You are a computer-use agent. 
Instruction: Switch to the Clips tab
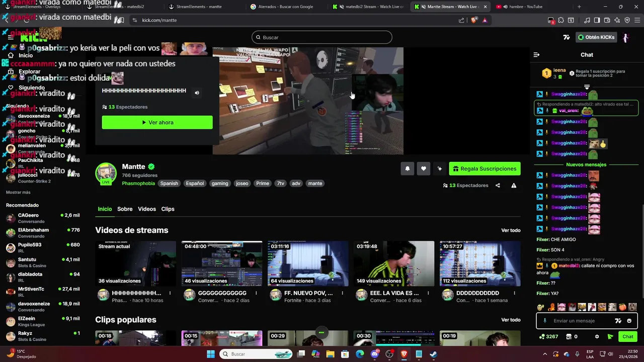click(x=168, y=209)
